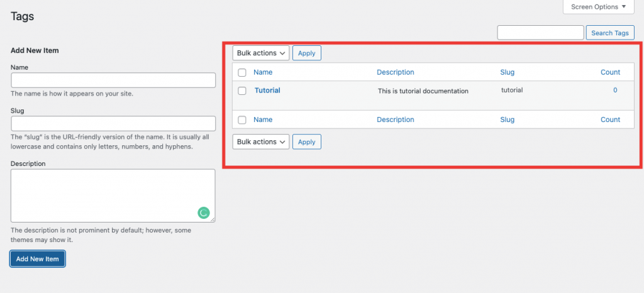
Task: Sort tags by the Name column header
Action: pos(263,72)
